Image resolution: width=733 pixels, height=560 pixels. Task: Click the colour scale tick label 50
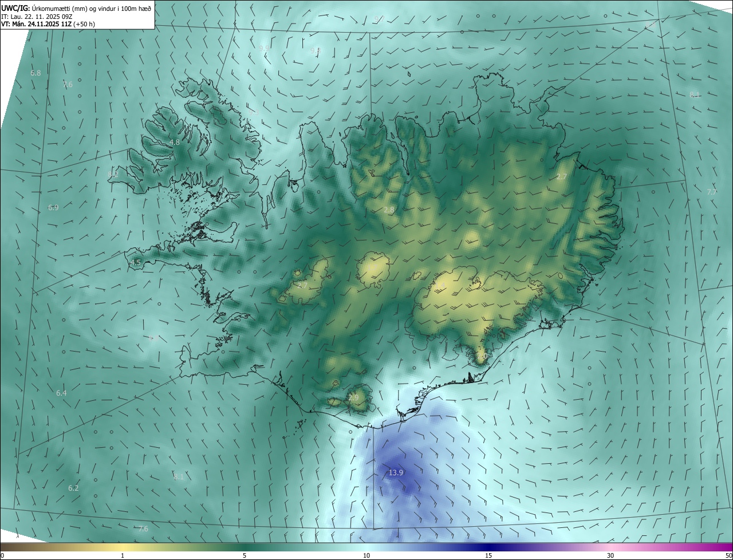tap(728, 555)
